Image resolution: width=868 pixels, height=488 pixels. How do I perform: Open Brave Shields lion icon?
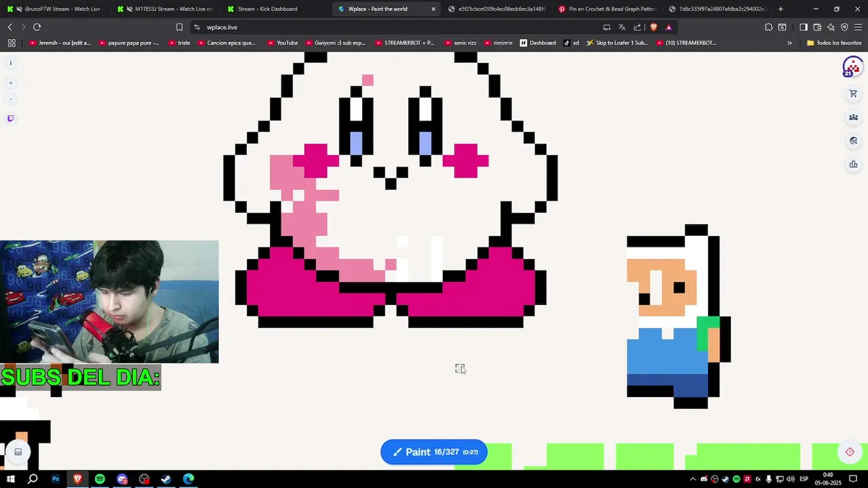pyautogui.click(x=654, y=27)
